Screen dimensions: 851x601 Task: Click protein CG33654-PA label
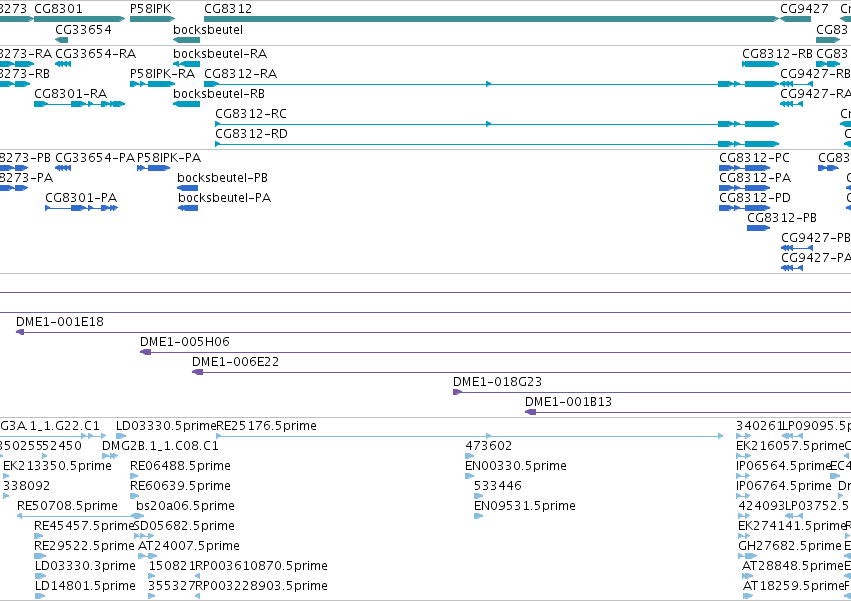pos(95,158)
